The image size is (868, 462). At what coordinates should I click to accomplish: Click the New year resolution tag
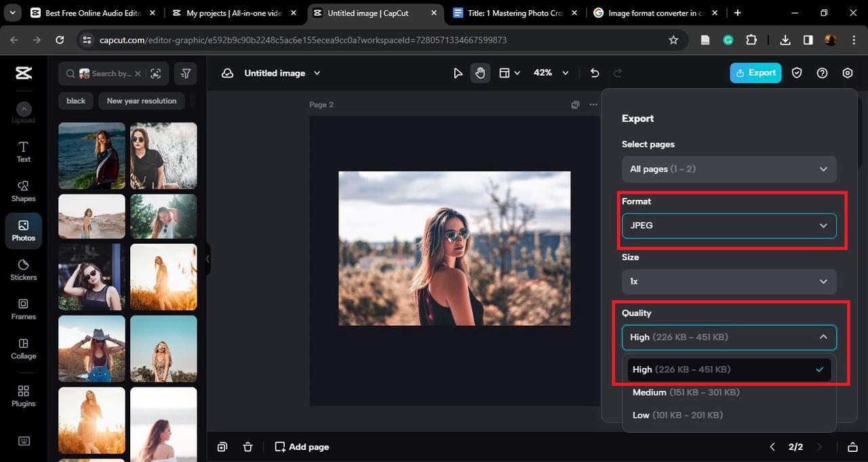point(141,101)
